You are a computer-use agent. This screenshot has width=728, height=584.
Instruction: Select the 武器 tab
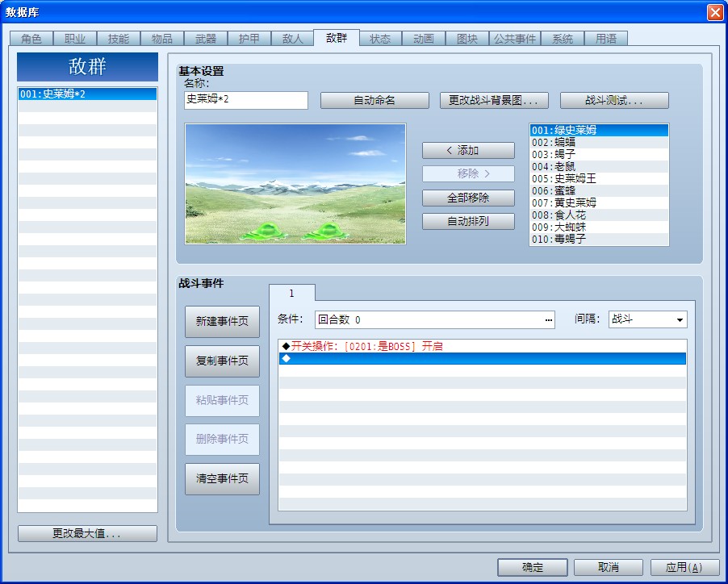pos(206,39)
